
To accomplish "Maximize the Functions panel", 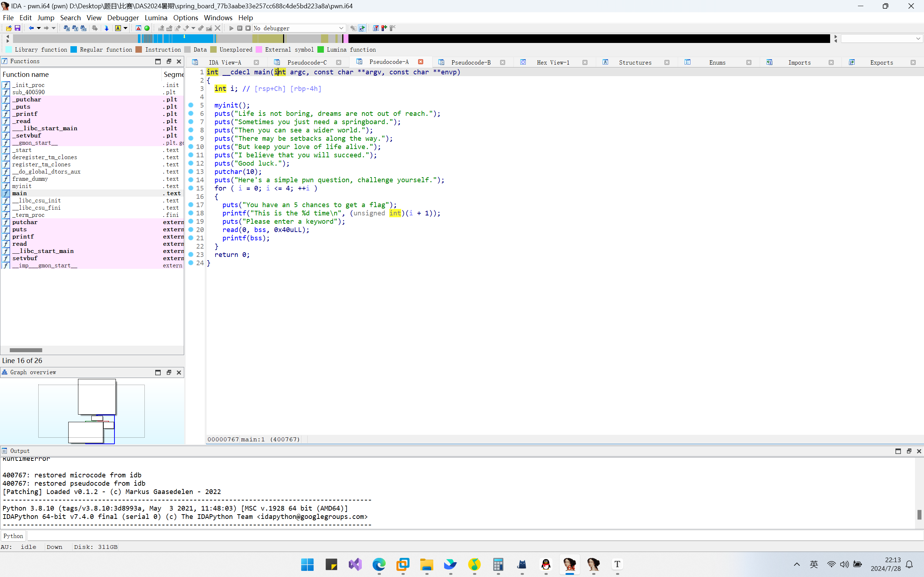I will (x=158, y=61).
